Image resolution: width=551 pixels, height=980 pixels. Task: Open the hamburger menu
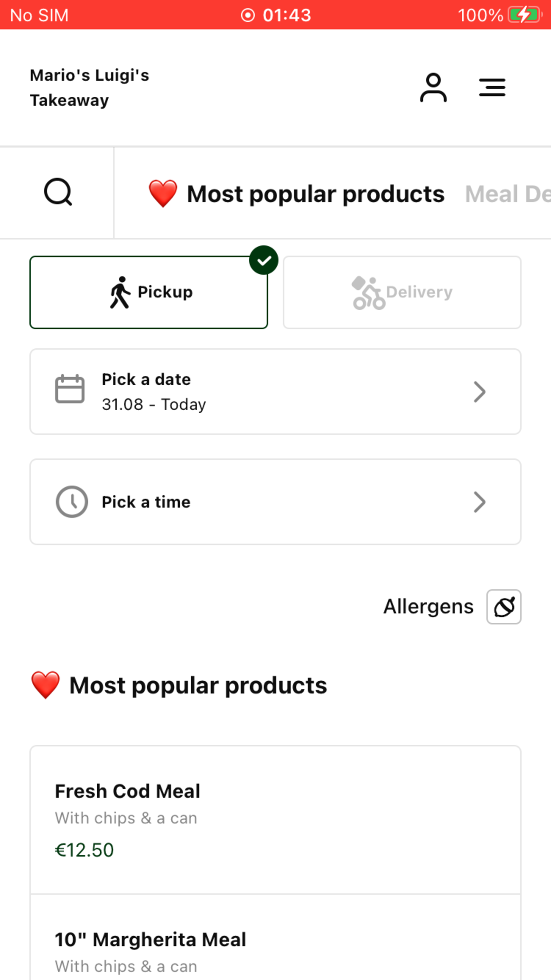click(492, 87)
